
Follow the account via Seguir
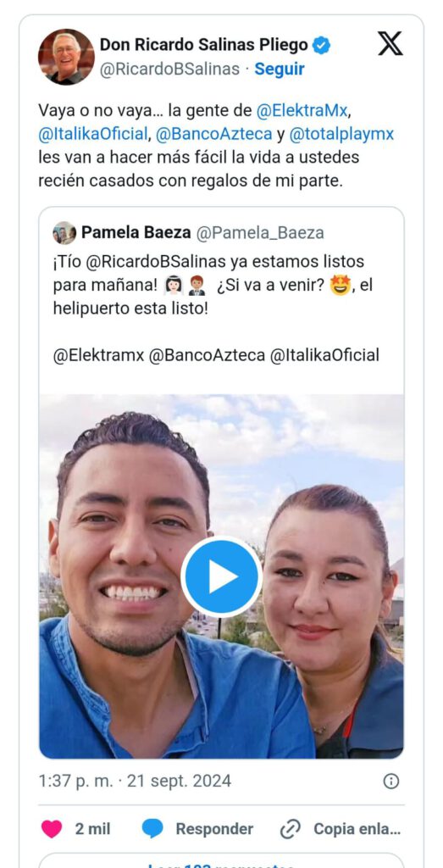tap(280, 70)
